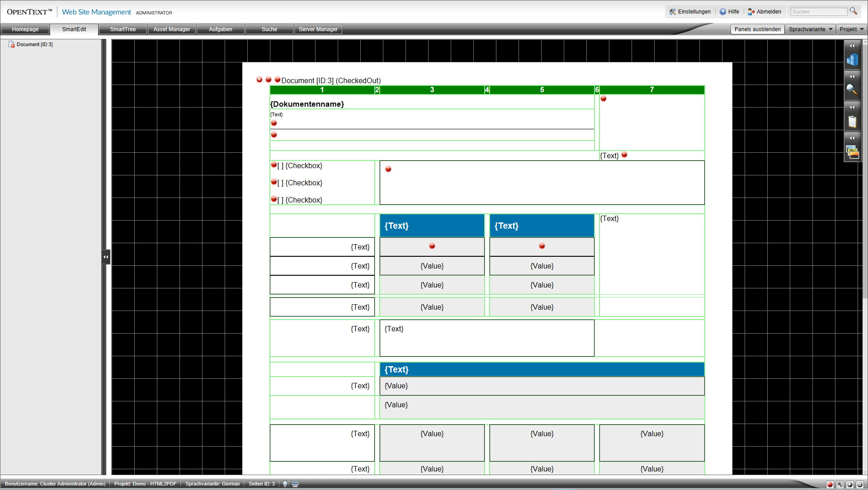Open the blue cubes panel icon
This screenshot has height=490, width=868.
click(852, 60)
